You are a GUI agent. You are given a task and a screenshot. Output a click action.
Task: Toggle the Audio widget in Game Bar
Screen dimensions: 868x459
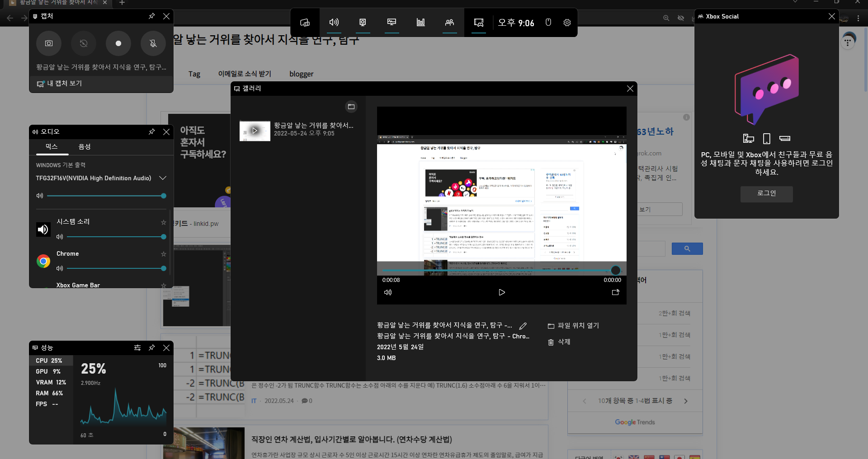coord(334,23)
